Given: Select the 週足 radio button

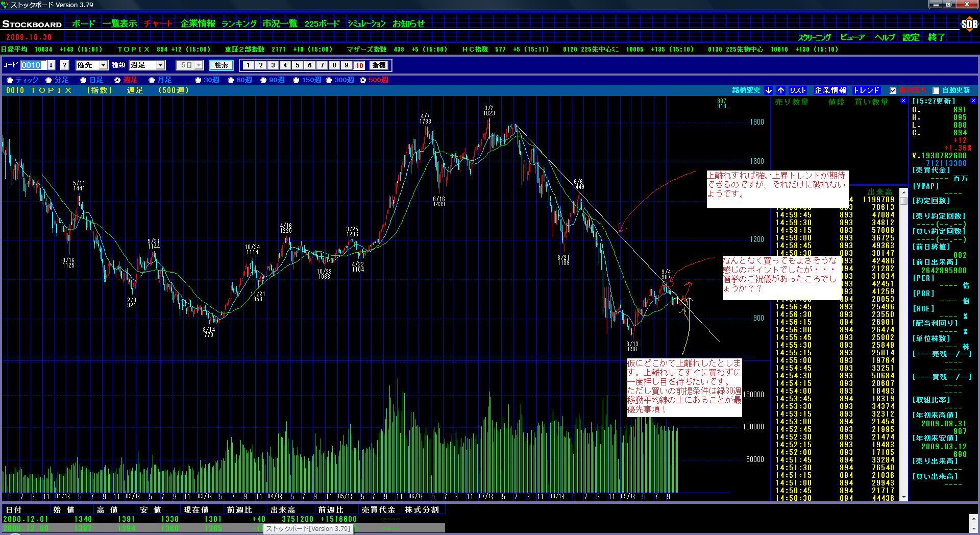Looking at the screenshot, I should click(x=118, y=80).
